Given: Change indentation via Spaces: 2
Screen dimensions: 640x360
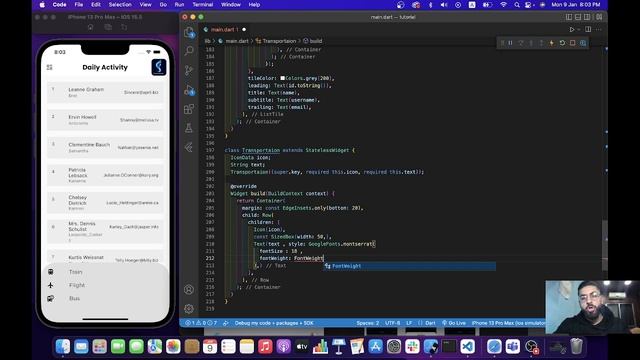Looking at the screenshot, I should pos(367,323).
